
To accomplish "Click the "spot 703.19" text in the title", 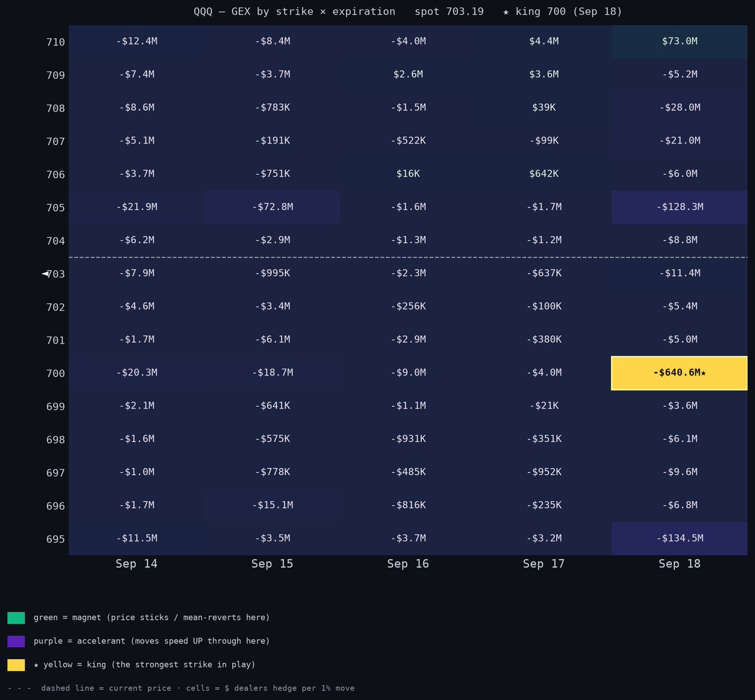I will tap(449, 11).
